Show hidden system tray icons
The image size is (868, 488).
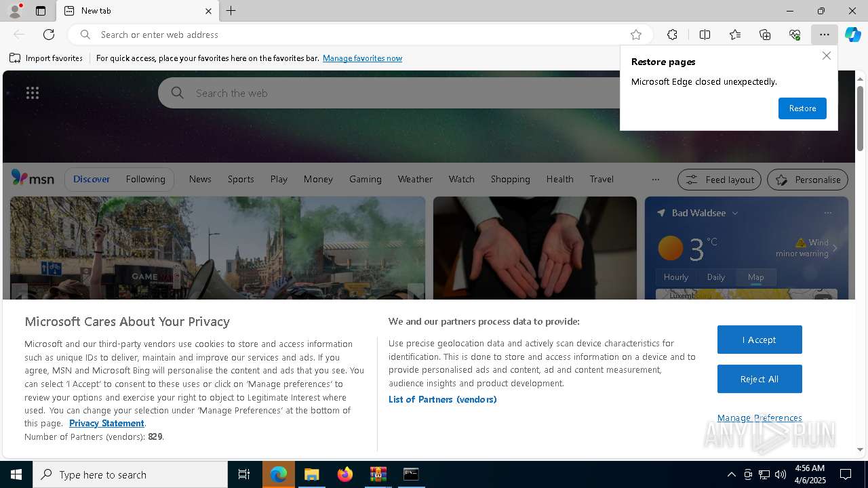732,474
